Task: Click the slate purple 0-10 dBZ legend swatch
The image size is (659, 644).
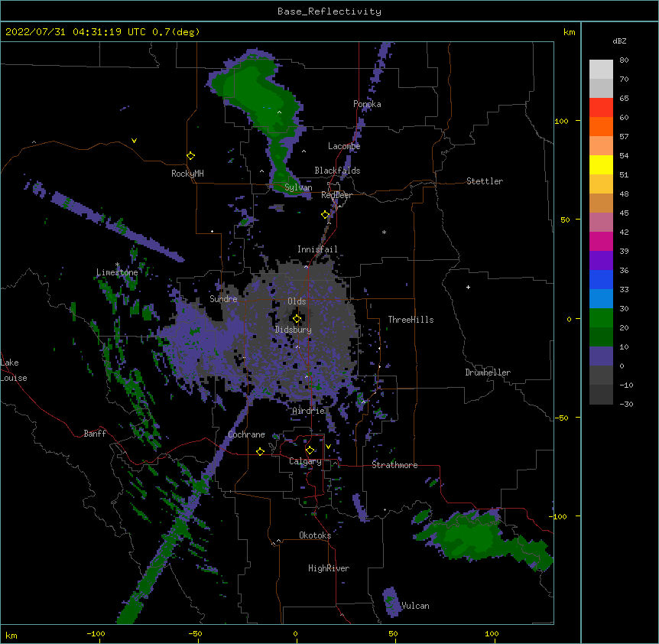Action: pyautogui.click(x=601, y=356)
